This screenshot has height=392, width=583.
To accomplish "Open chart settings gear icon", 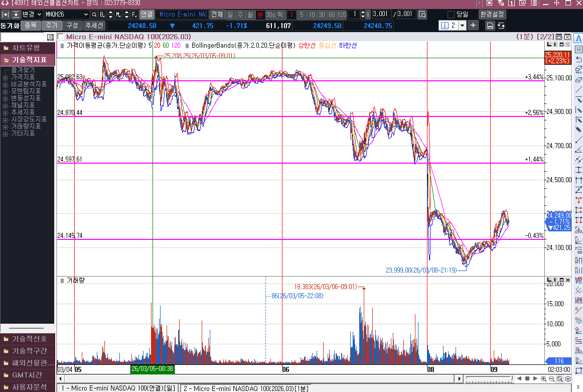I will (567, 378).
